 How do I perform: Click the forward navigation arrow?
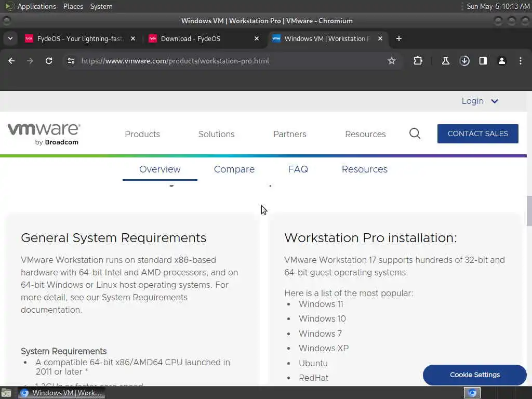click(30, 61)
